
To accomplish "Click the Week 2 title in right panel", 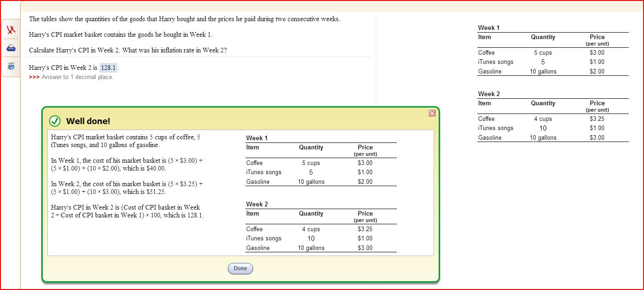I will coord(489,94).
